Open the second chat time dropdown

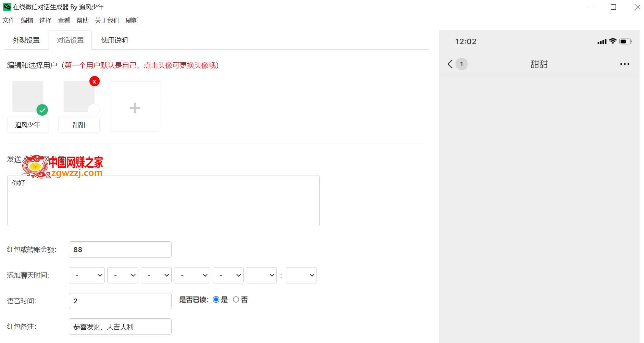coord(123,275)
